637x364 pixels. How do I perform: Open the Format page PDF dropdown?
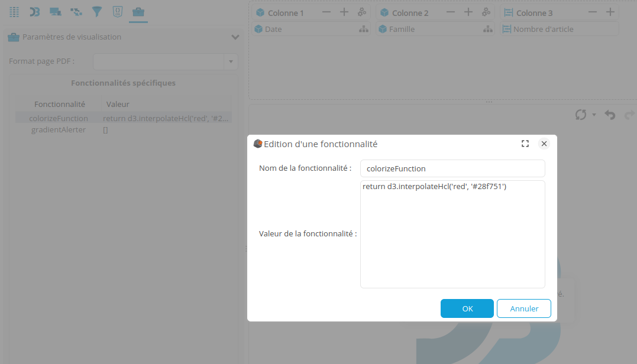(231, 61)
